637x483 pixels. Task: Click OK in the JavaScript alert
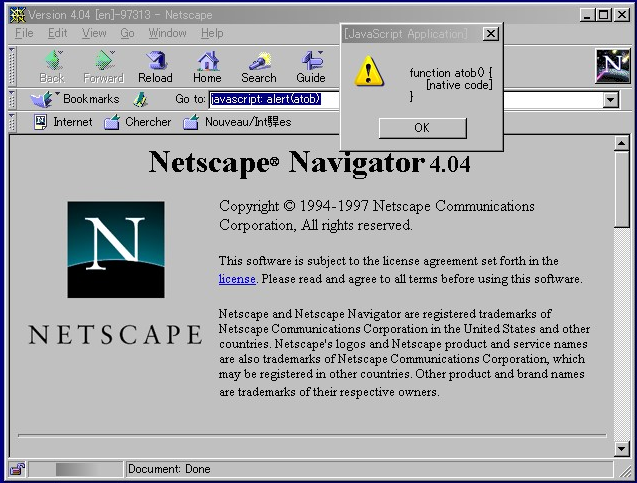pyautogui.click(x=422, y=128)
